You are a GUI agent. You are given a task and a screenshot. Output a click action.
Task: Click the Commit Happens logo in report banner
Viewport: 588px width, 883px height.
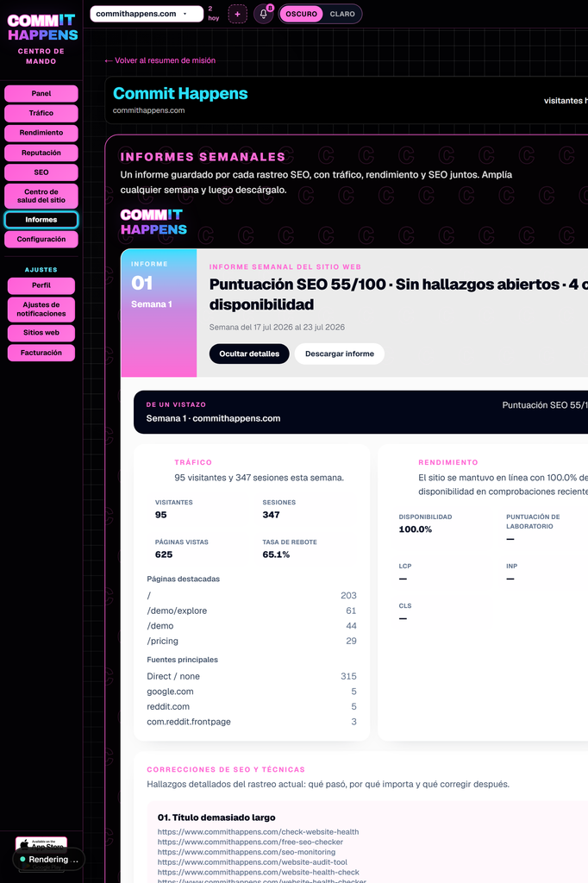click(x=153, y=222)
